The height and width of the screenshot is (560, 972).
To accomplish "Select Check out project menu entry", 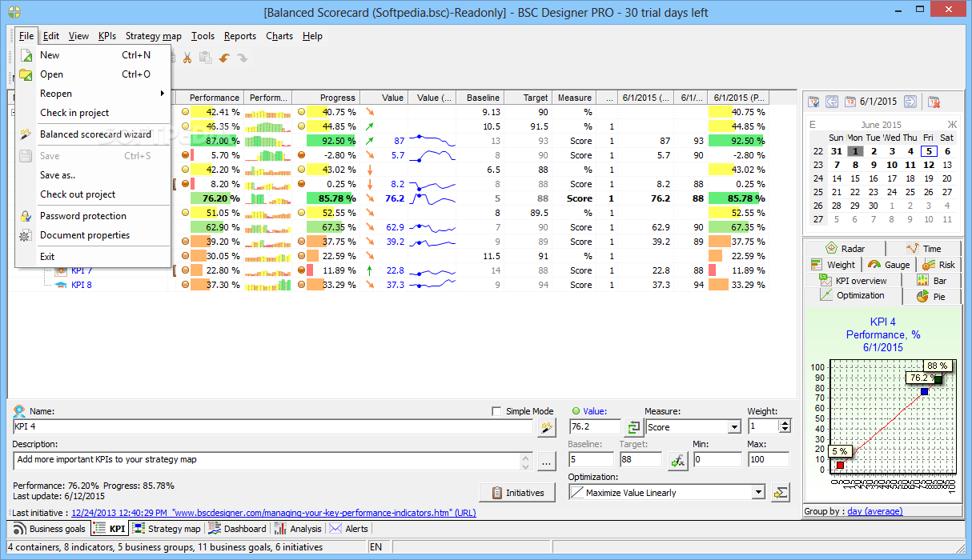I will [94, 194].
